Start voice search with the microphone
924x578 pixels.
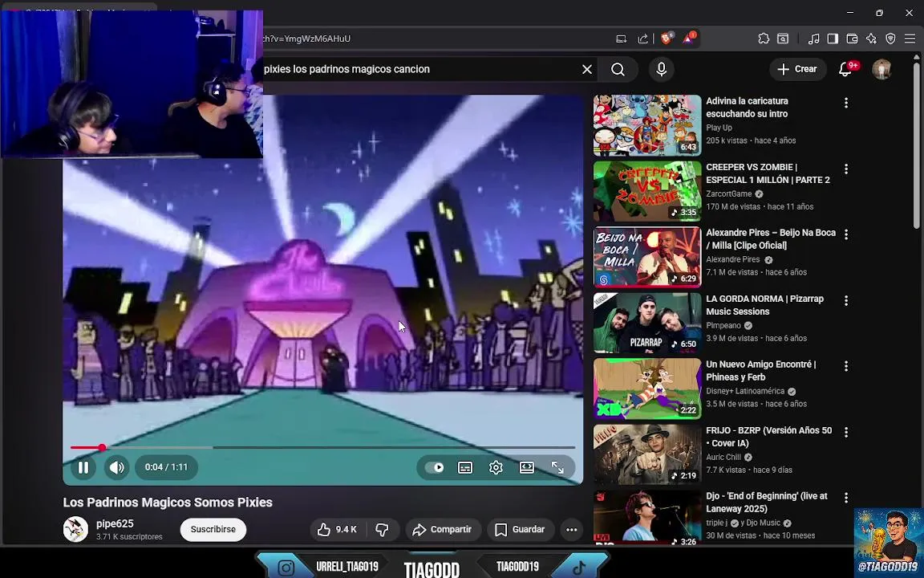[661, 70]
